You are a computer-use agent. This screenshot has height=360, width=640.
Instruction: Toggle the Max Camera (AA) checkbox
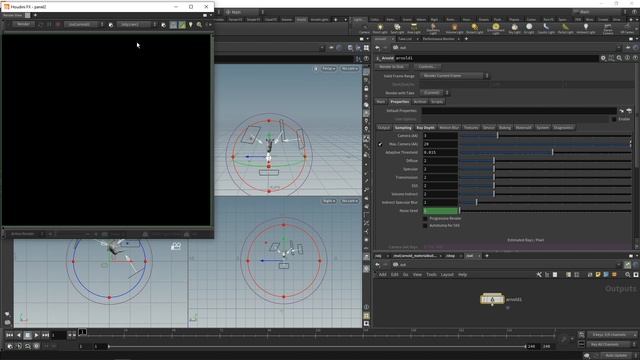tap(380, 144)
